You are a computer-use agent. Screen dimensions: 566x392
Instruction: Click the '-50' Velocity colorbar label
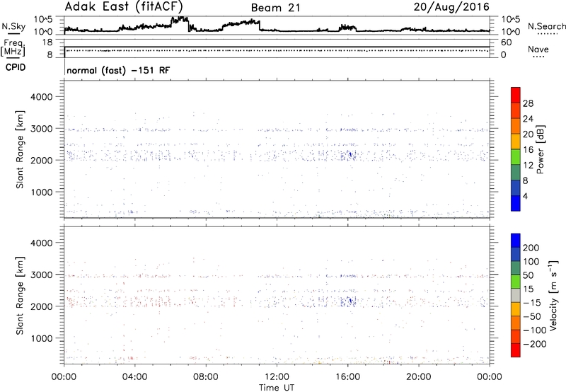point(532,316)
